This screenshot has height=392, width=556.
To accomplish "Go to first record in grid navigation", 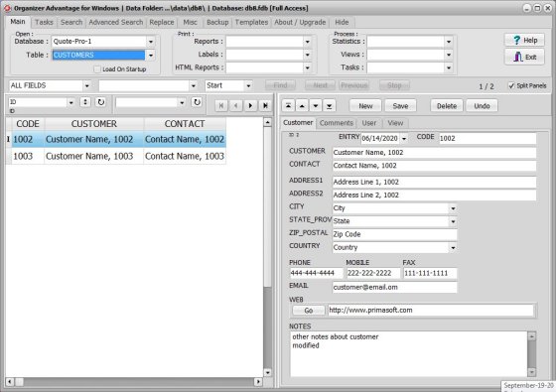I will pos(221,105).
